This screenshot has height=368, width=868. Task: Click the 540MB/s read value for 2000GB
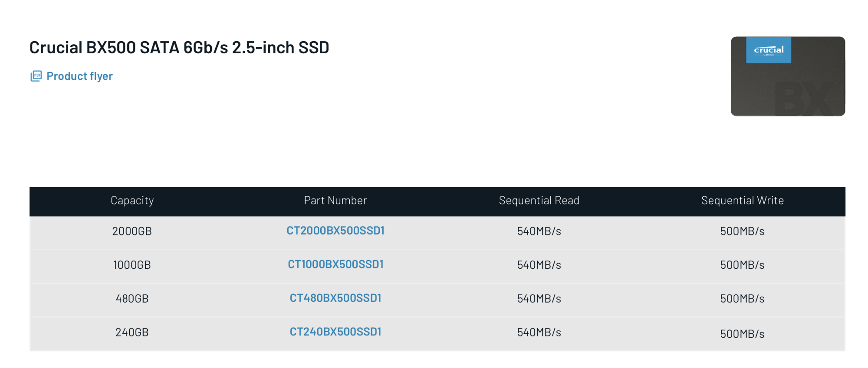point(539,231)
